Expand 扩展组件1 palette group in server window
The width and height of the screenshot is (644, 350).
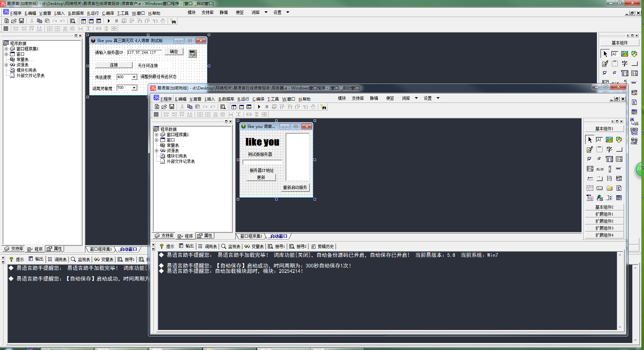pos(604,214)
